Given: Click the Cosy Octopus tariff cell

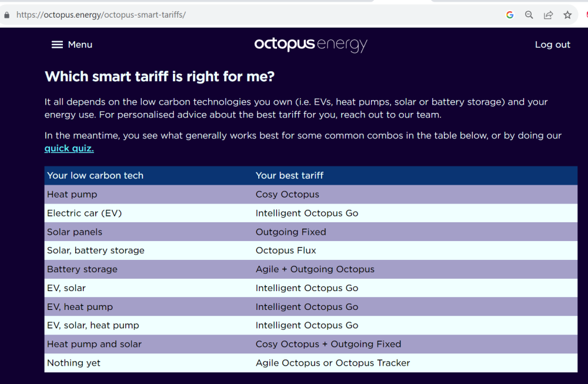Looking at the screenshot, I should [x=288, y=194].
